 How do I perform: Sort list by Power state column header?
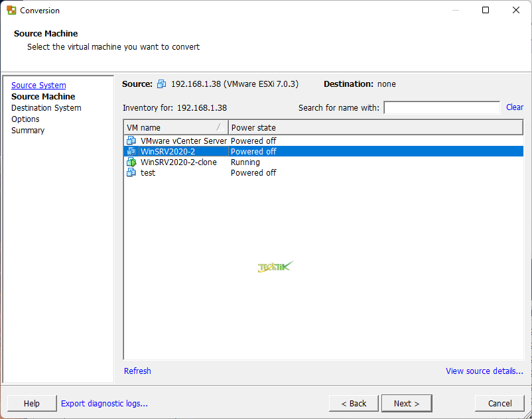[x=375, y=127]
